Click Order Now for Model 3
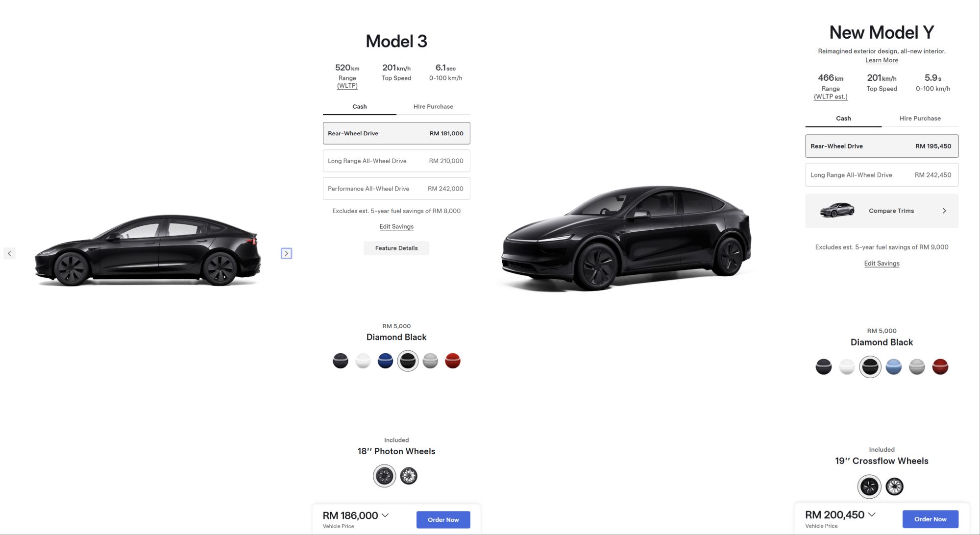This screenshot has width=980, height=535. click(x=443, y=520)
